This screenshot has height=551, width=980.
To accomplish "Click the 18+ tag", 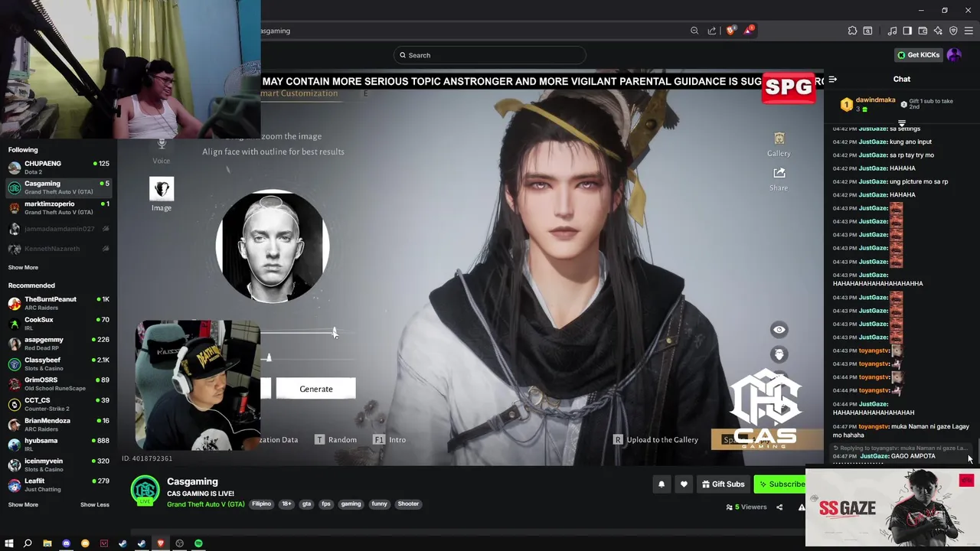I will point(286,504).
